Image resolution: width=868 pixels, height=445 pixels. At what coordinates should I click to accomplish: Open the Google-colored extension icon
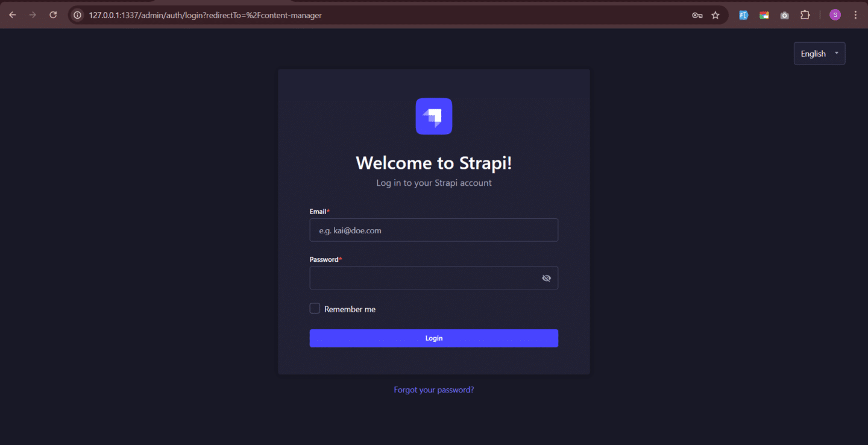(x=764, y=15)
